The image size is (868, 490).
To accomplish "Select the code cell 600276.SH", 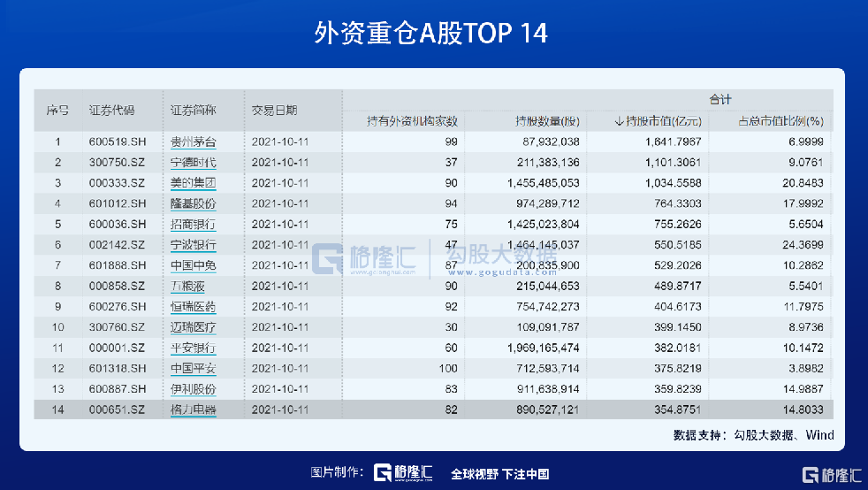I will coord(118,307).
